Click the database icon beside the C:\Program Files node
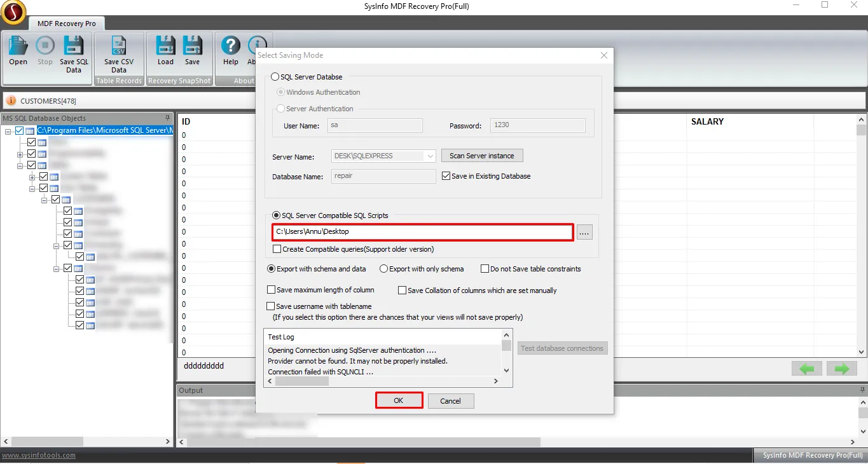The image size is (868, 464). [30, 130]
